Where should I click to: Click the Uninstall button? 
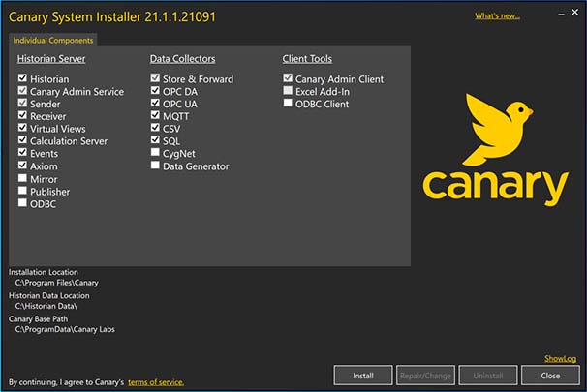pos(488,376)
